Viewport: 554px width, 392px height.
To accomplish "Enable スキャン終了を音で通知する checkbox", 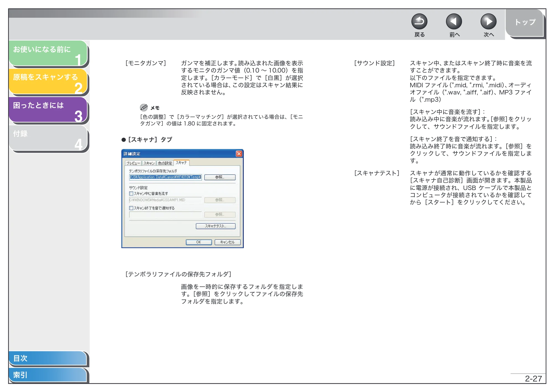I will tap(131, 208).
